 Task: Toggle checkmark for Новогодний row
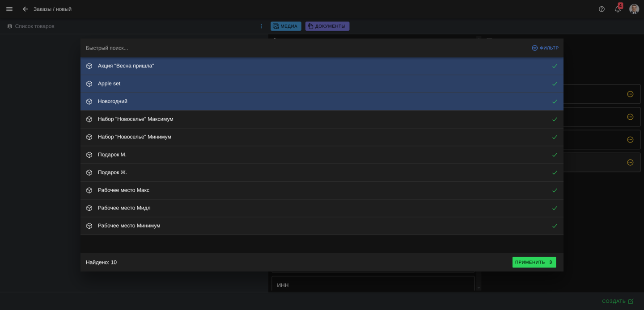[555, 102]
